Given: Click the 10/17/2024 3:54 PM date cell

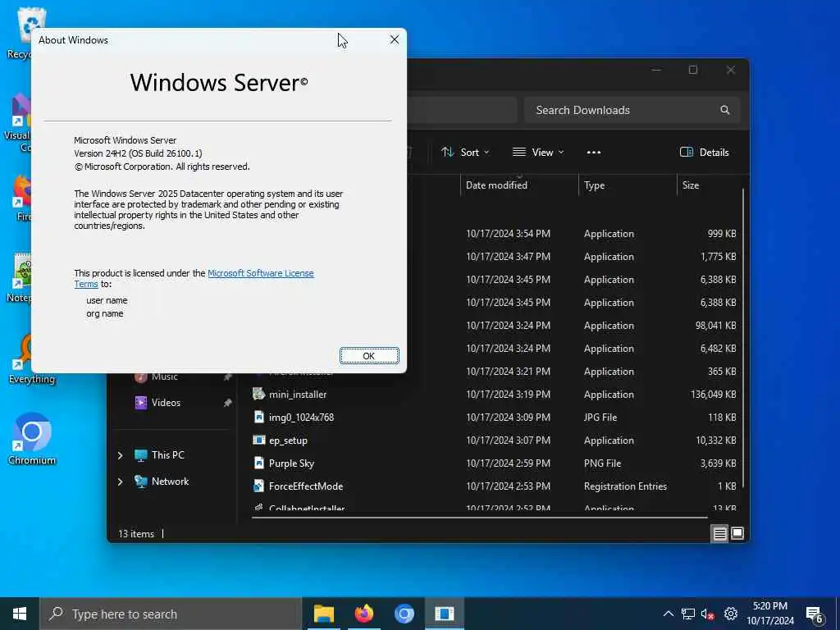Looking at the screenshot, I should click(x=508, y=234).
